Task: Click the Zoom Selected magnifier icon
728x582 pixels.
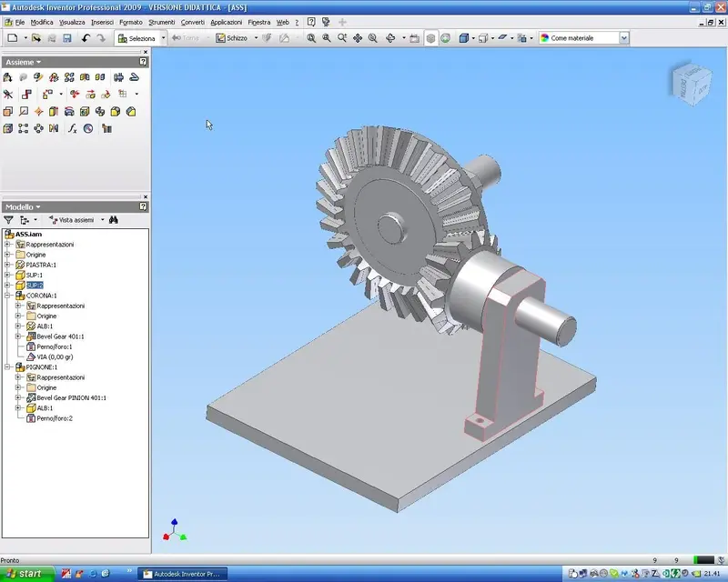Action: (373, 38)
